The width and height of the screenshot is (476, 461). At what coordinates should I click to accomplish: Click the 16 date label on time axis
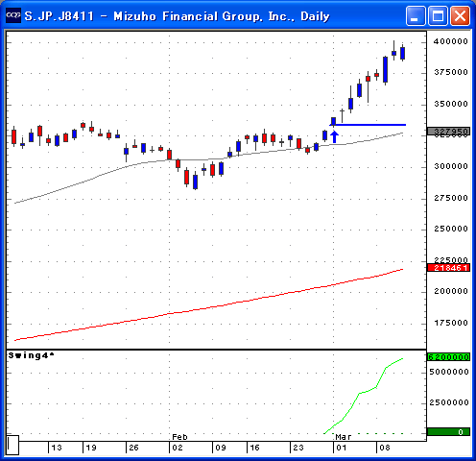[254, 448]
